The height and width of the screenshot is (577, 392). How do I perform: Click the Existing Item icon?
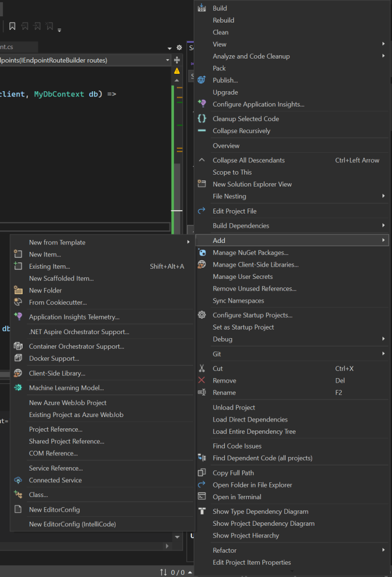pyautogui.click(x=18, y=266)
